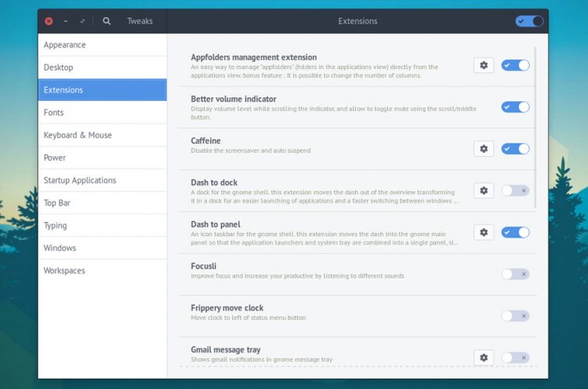
Task: Click 'Shows gmail notifications in gnome message tray'
Action: 261,359
